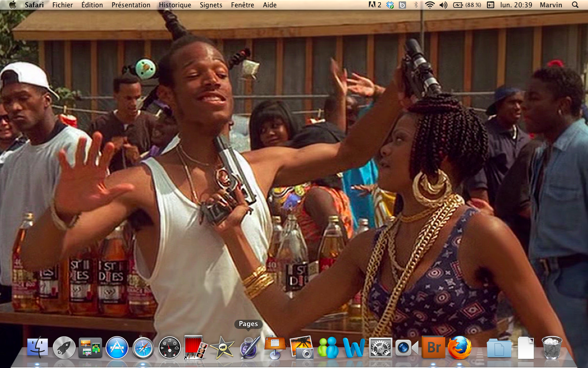Open the Édition menu

92,5
